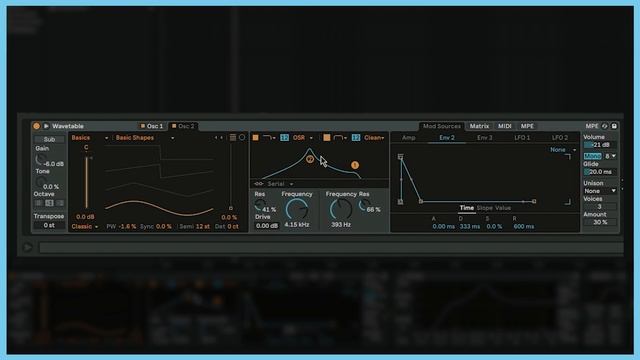The image size is (640, 360).
Task: Click the Semi 12 st value
Action: click(x=202, y=227)
